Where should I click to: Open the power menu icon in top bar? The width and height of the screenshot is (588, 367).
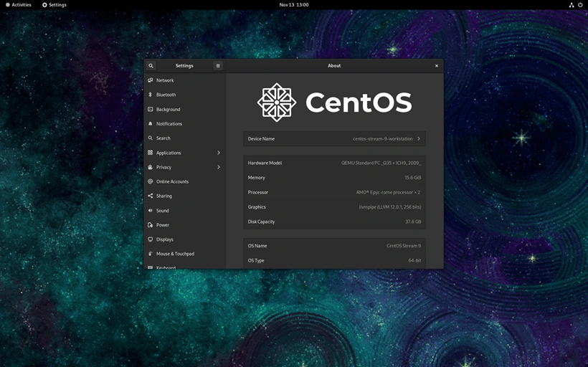pyautogui.click(x=581, y=5)
